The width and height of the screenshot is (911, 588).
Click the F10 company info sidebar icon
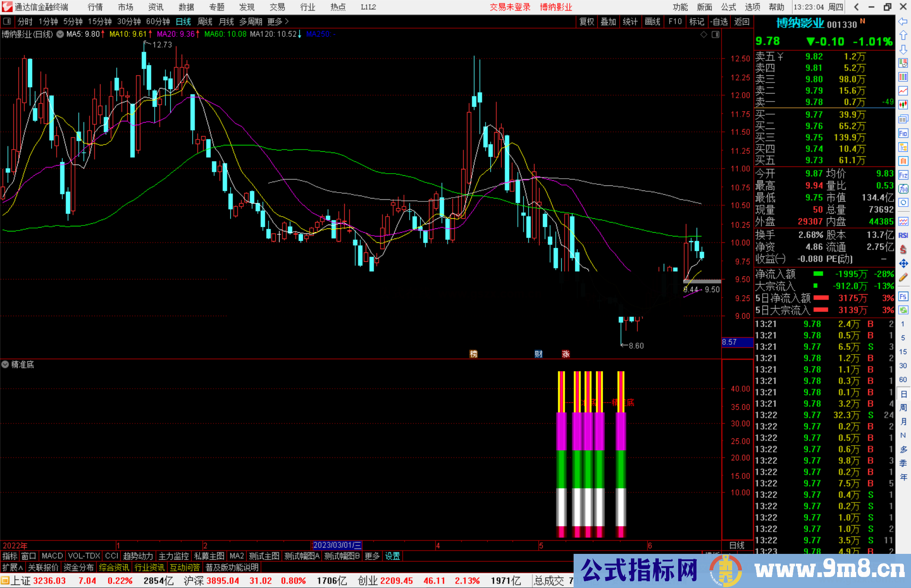coord(903,134)
